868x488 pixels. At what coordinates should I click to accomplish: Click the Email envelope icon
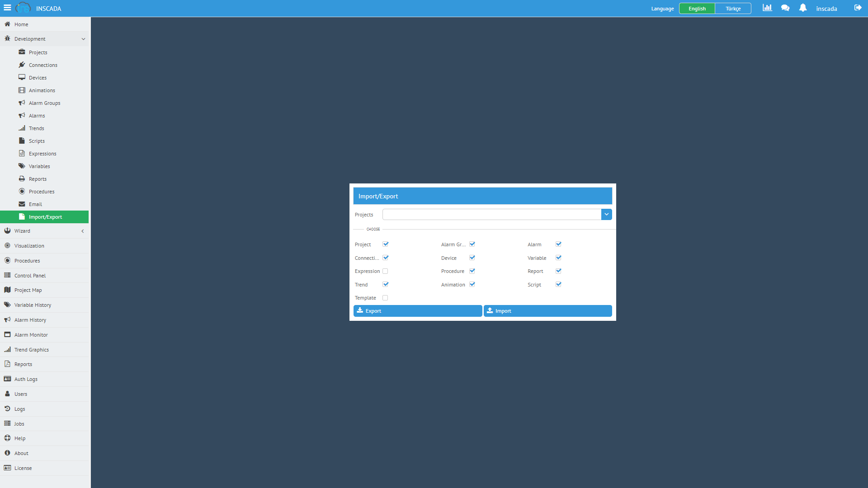point(22,204)
